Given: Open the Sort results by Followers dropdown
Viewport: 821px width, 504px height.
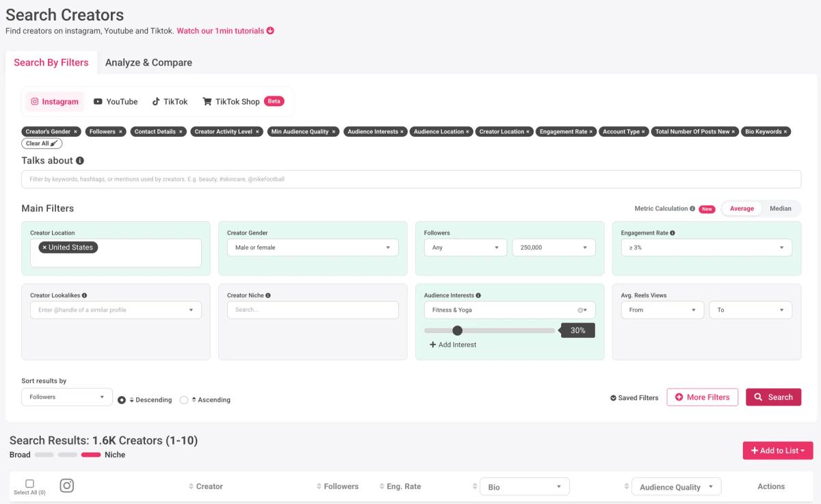Looking at the screenshot, I should [x=67, y=397].
